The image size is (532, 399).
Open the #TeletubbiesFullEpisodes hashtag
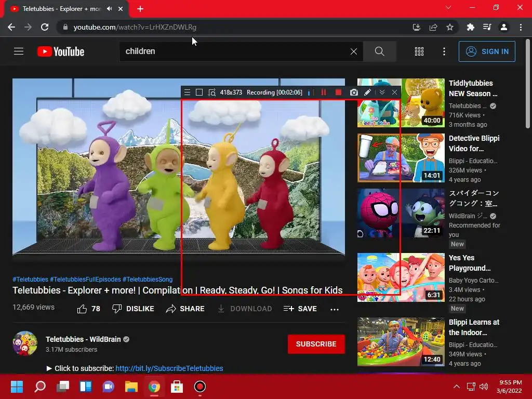click(x=85, y=279)
